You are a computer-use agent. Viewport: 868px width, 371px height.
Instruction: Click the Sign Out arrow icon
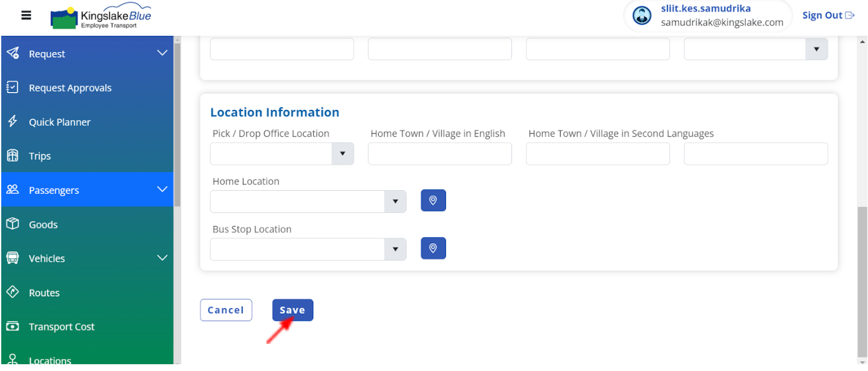[x=849, y=15]
